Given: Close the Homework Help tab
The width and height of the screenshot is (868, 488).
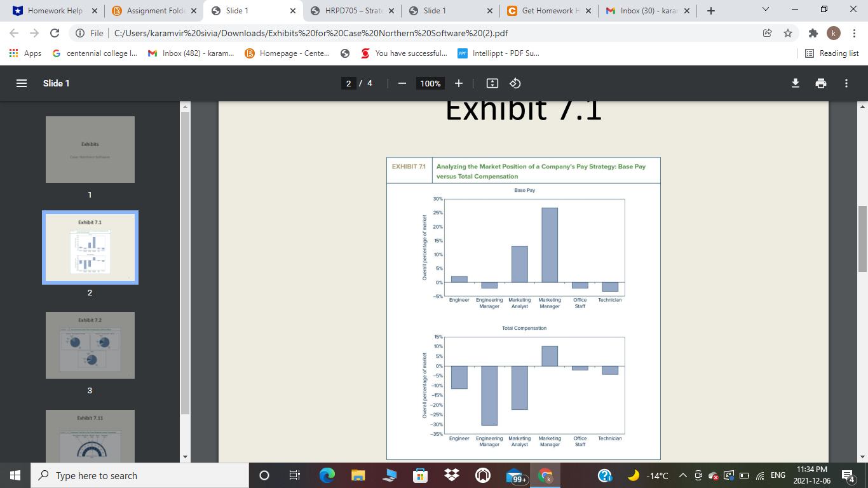Looking at the screenshot, I should point(94,11).
